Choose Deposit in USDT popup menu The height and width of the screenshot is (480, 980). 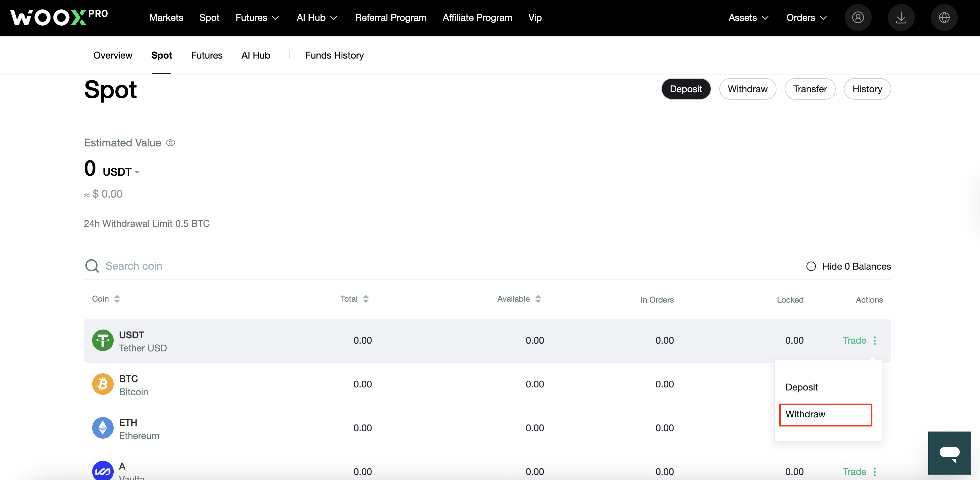tap(801, 387)
